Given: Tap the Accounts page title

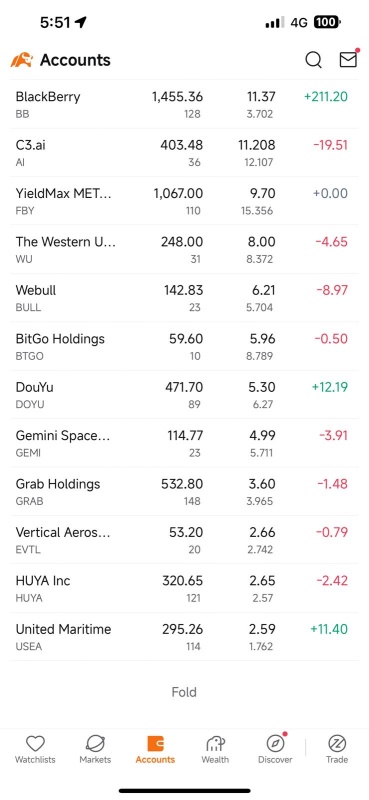Looking at the screenshot, I should (75, 60).
